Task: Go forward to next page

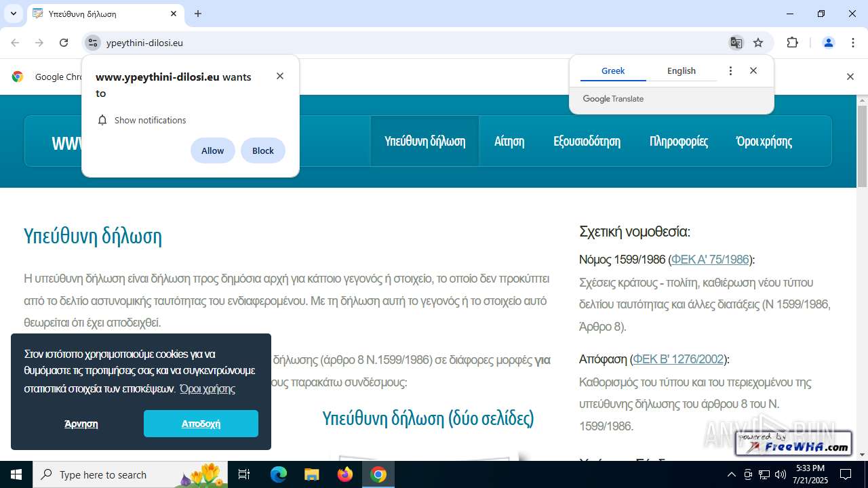Action: pos(39,43)
